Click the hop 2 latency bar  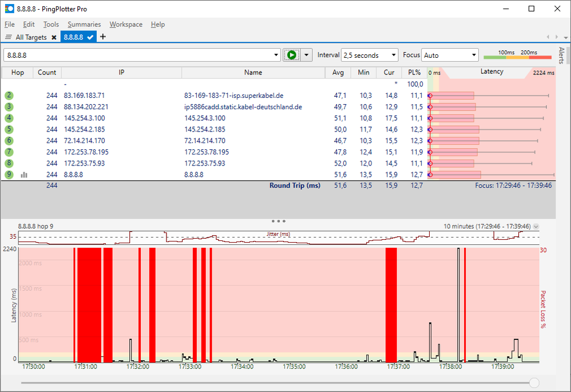[451, 96]
